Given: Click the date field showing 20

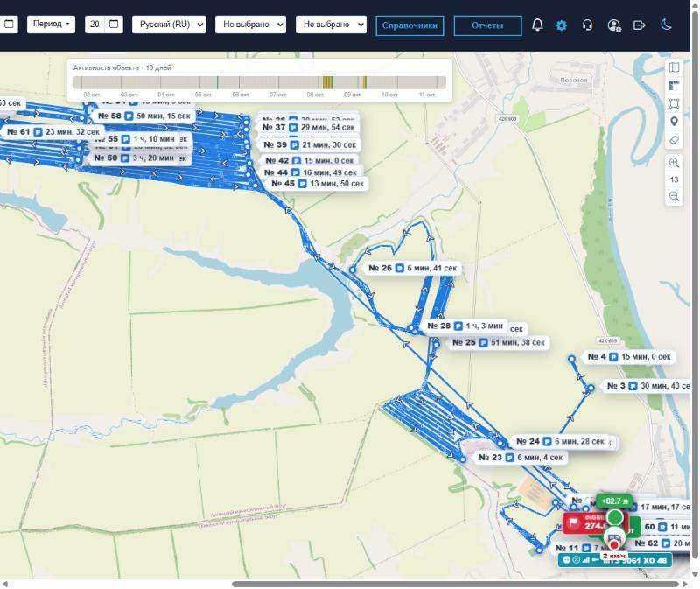Looking at the screenshot, I should (94, 25).
